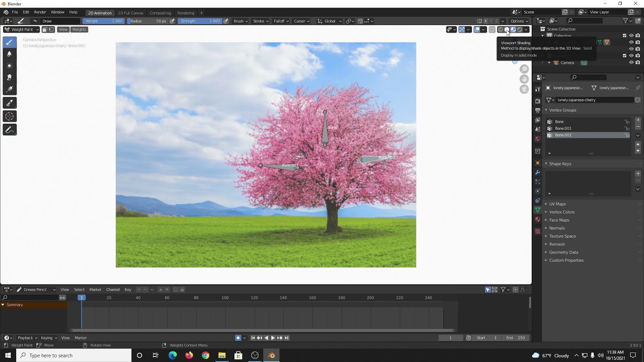The image size is (644, 362).
Task: Click the pan hand gizmo in viewport
Action: tap(524, 79)
